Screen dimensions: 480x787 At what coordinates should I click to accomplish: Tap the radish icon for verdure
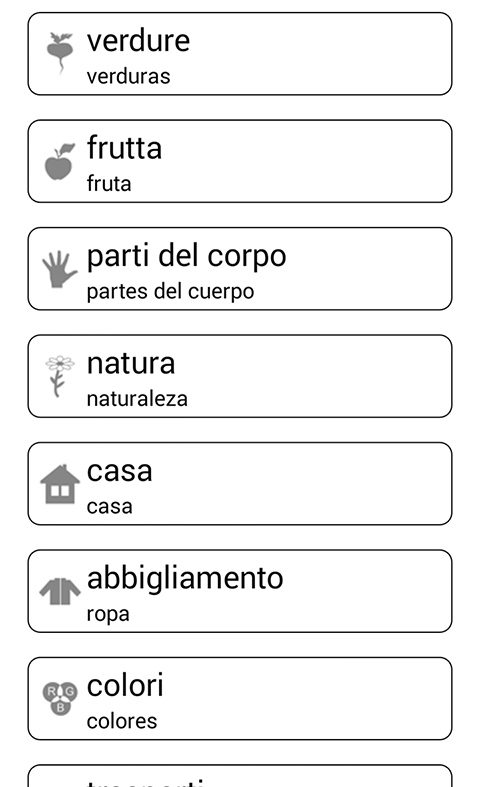coord(60,53)
